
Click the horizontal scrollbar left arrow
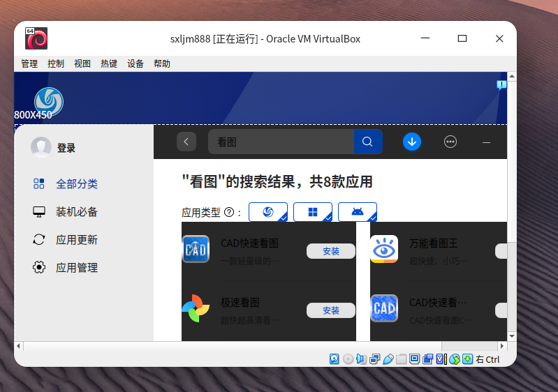18,346
